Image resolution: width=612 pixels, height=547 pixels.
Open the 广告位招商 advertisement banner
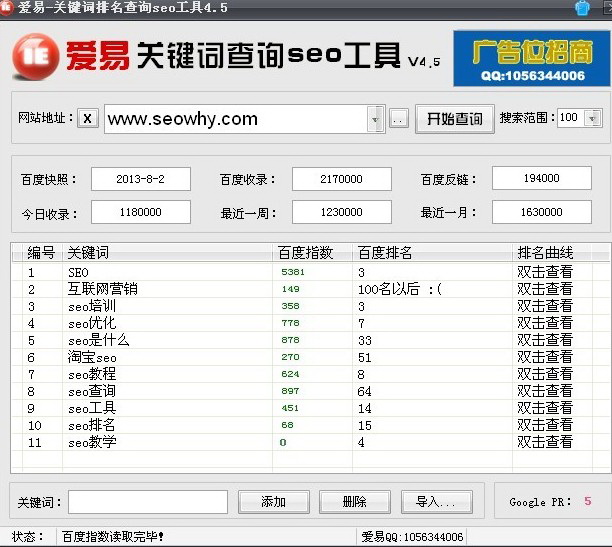(532, 59)
